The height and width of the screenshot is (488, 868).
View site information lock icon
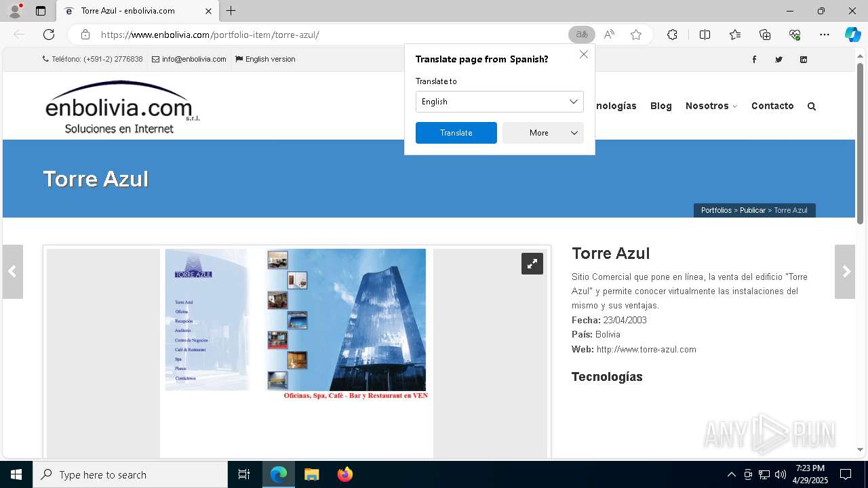tap(85, 35)
